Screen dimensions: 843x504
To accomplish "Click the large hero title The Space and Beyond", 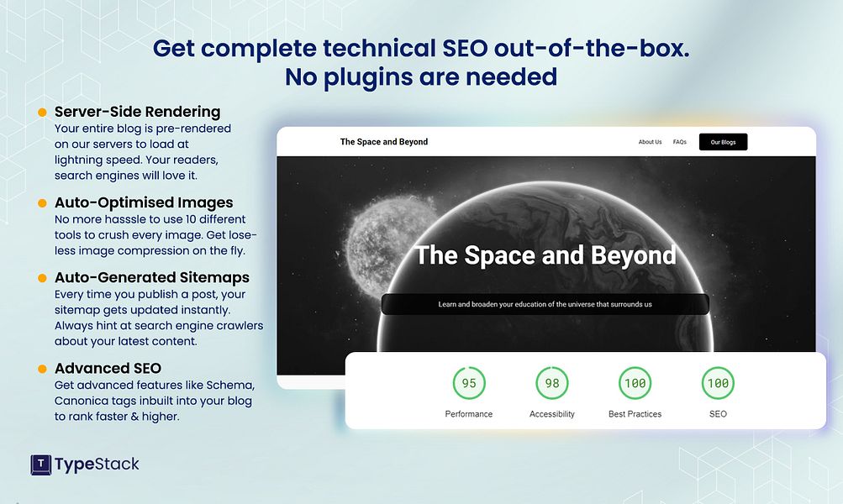I will pos(545,255).
